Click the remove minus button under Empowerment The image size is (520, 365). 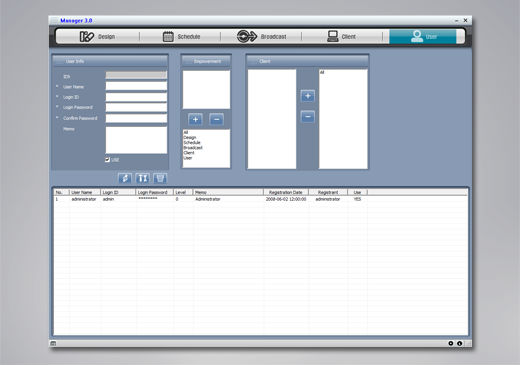(217, 119)
